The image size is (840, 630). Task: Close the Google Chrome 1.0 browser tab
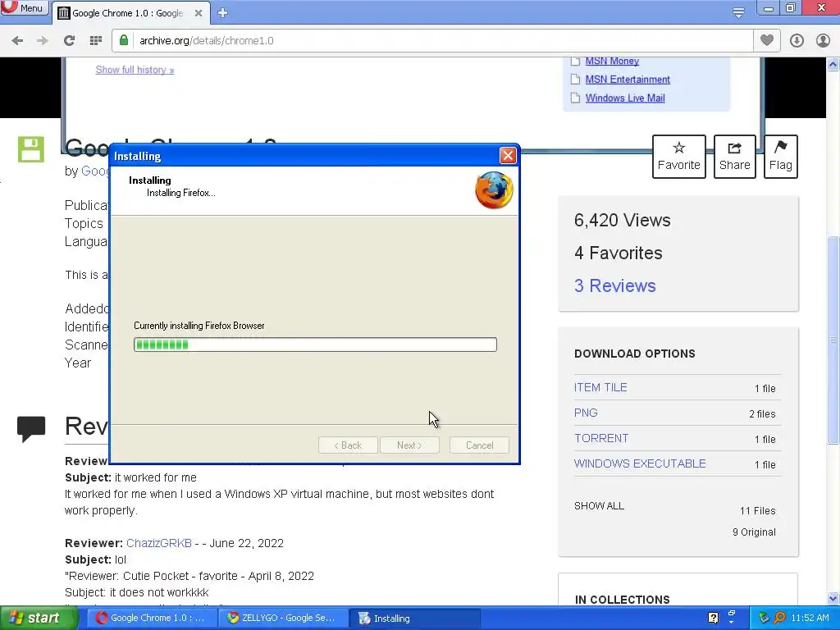click(x=199, y=13)
